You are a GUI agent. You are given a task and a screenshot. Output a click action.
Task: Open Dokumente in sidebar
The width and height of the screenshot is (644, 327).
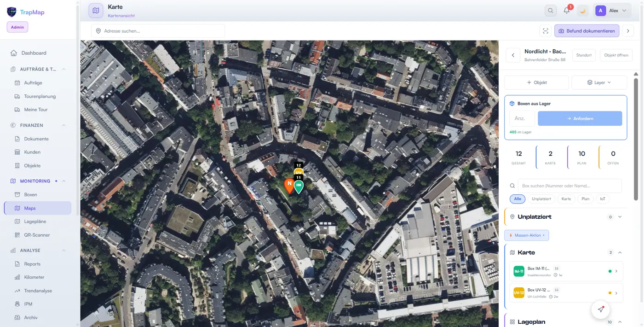[36, 139]
